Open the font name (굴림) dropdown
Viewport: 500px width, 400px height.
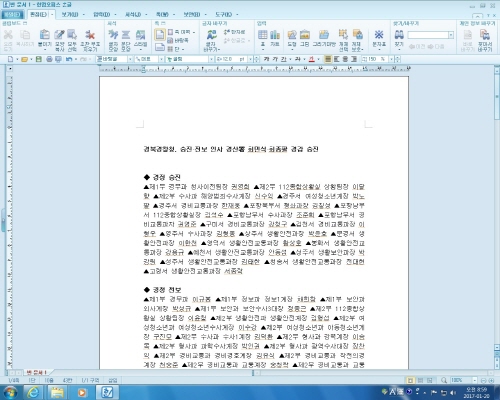(x=211, y=59)
